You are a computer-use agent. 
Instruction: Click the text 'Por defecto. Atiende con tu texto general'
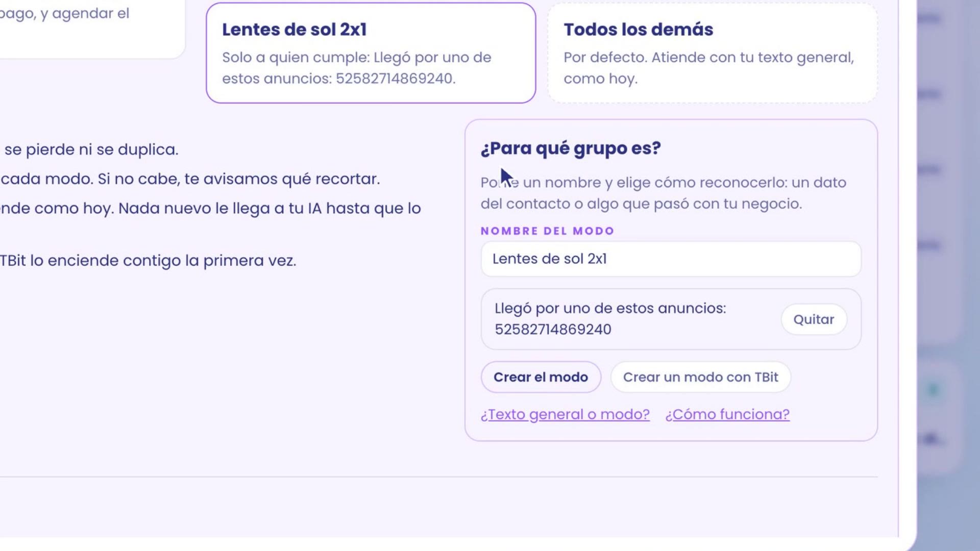tap(708, 57)
